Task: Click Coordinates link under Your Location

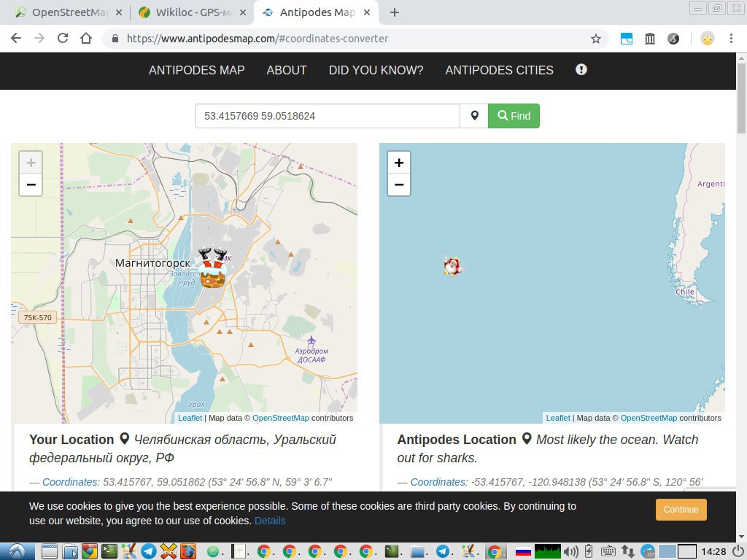Action: click(x=71, y=482)
